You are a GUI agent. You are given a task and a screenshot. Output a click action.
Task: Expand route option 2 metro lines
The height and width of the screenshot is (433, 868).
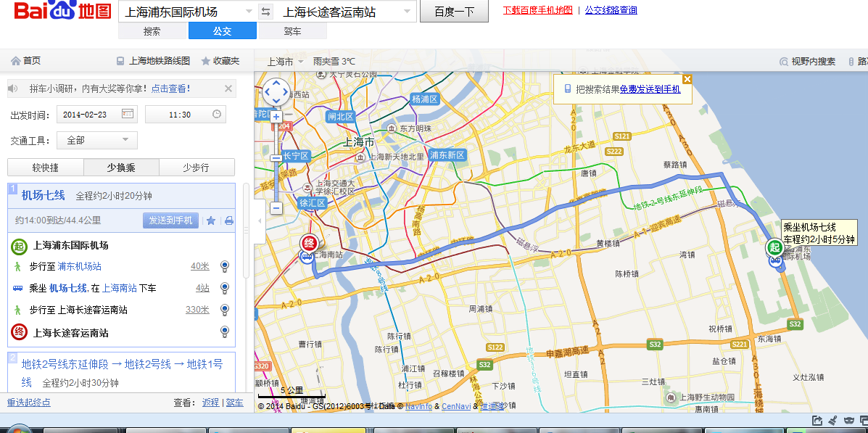(x=121, y=373)
